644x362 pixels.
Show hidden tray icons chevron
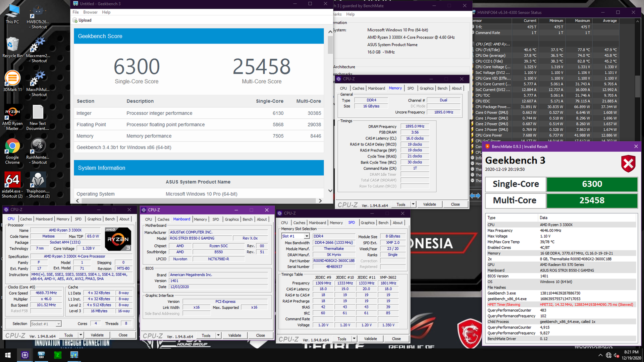point(600,355)
